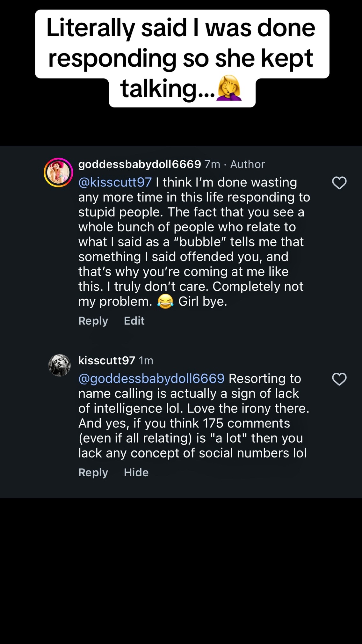Tap the 7m timestamp on first comment
Image resolution: width=362 pixels, height=644 pixels.
[212, 165]
